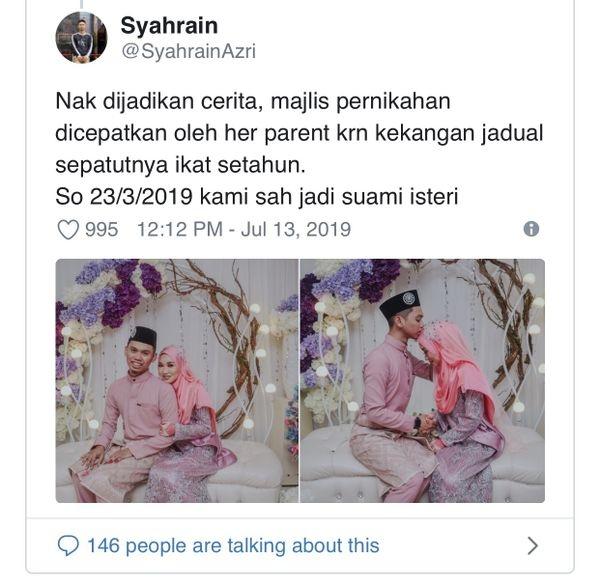Click the heart like icon

tap(68, 229)
